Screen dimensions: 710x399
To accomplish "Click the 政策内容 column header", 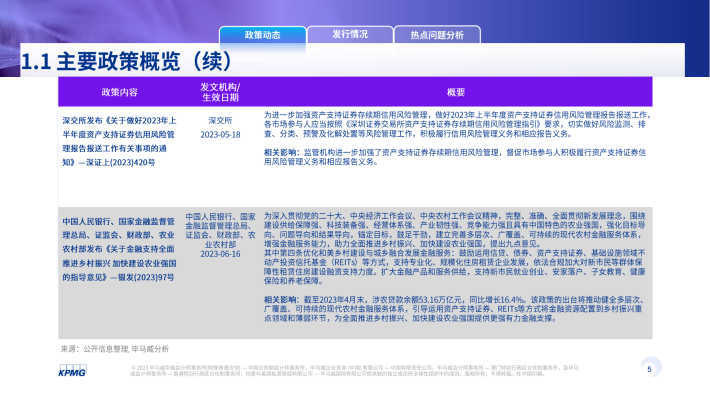I will [119, 92].
